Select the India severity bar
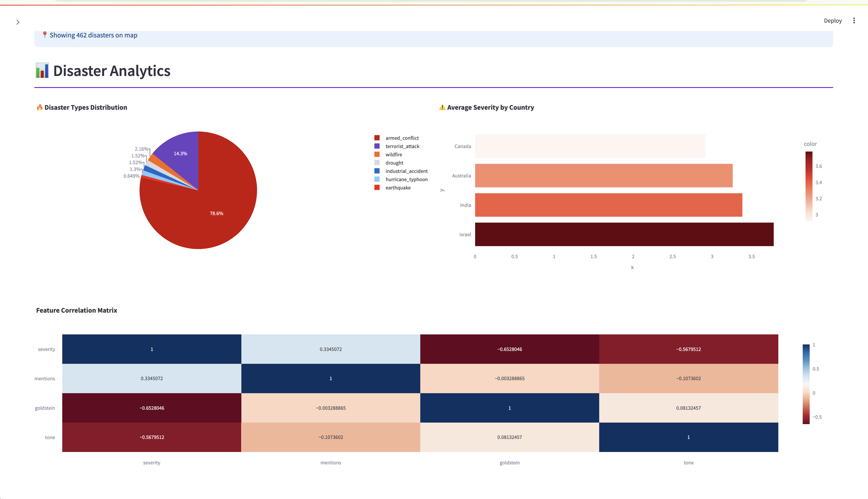This screenshot has width=868, height=499. pyautogui.click(x=608, y=205)
